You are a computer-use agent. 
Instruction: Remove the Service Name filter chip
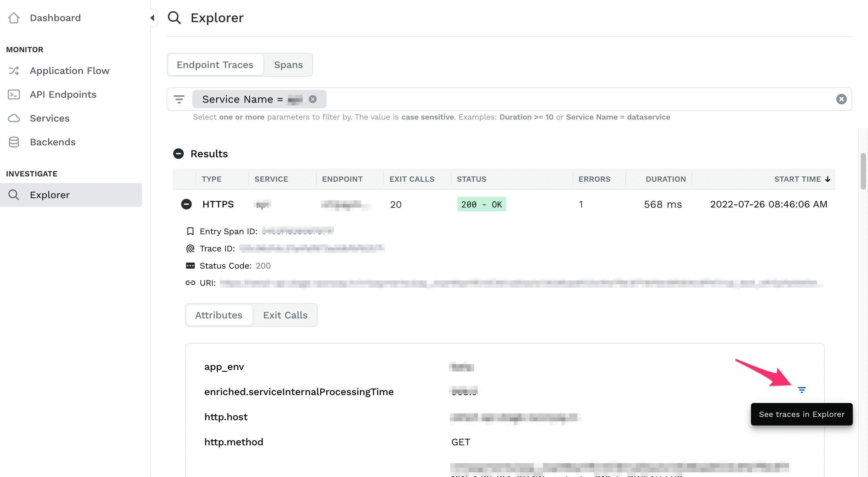313,99
